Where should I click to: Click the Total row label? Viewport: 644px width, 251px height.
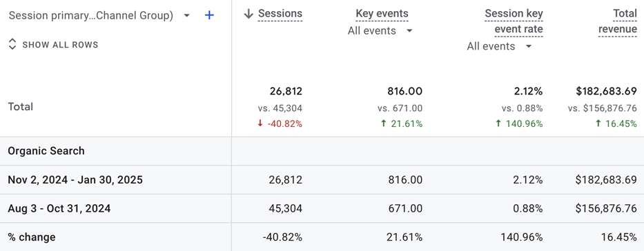tap(21, 107)
